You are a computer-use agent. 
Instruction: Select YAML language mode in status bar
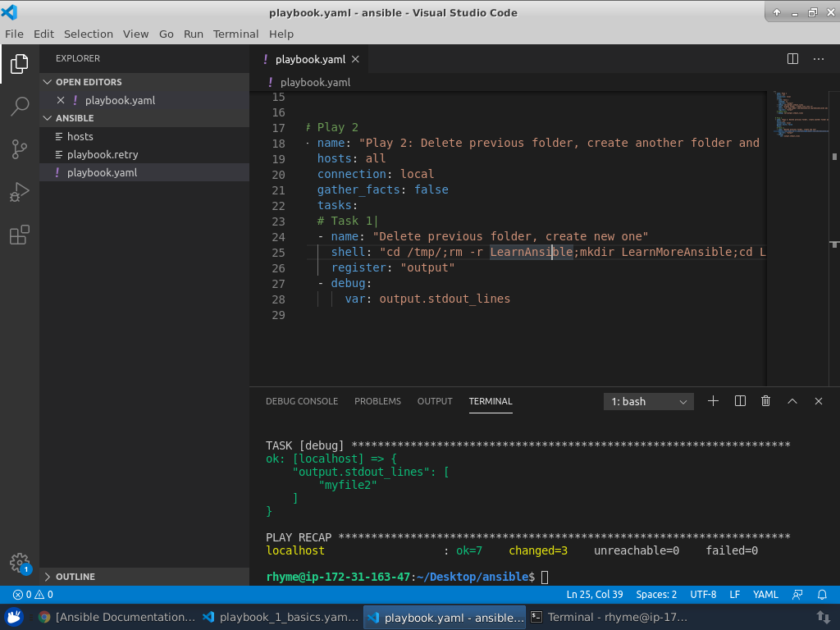point(765,595)
